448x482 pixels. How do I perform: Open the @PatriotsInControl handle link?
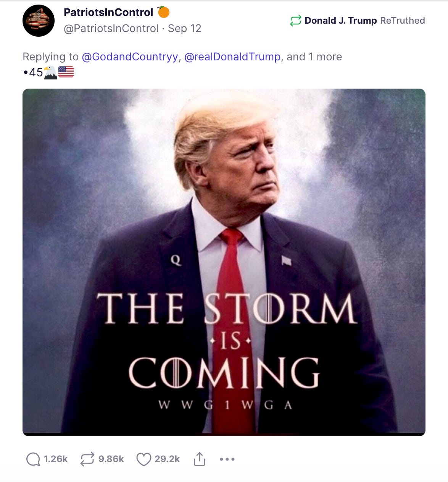pyautogui.click(x=111, y=29)
